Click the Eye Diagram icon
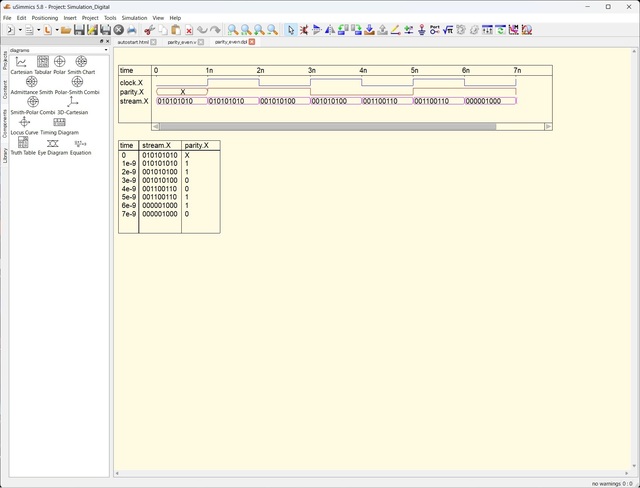640x488 pixels. [52, 143]
